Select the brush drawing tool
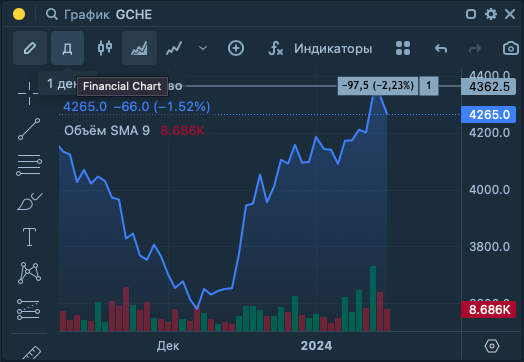This screenshot has height=362, width=524. [29, 202]
